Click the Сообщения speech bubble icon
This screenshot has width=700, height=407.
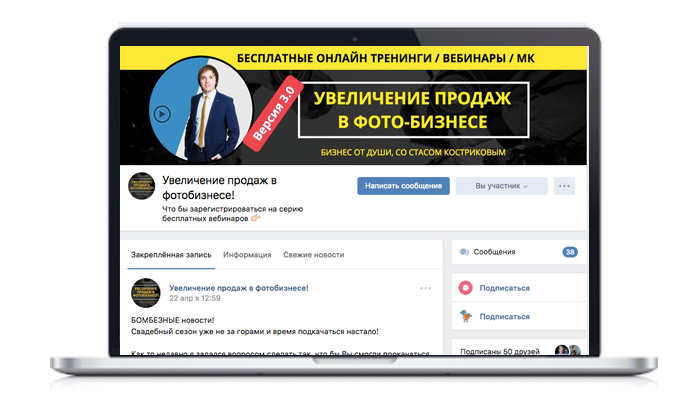coord(464,252)
